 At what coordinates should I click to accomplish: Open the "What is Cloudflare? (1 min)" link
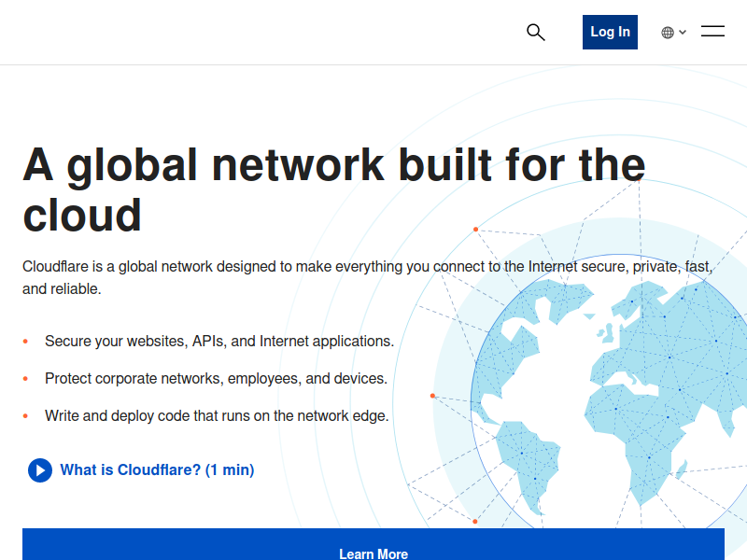pos(157,470)
